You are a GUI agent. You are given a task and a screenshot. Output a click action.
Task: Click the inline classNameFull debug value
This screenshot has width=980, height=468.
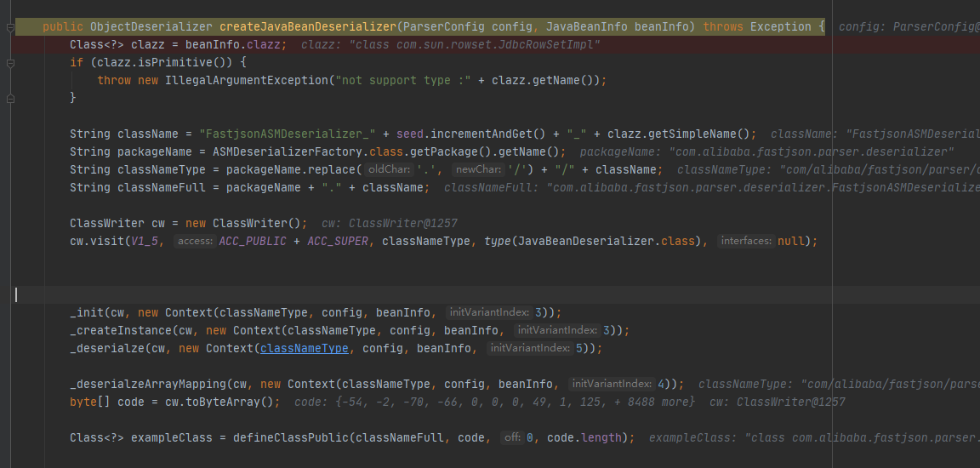click(x=712, y=187)
